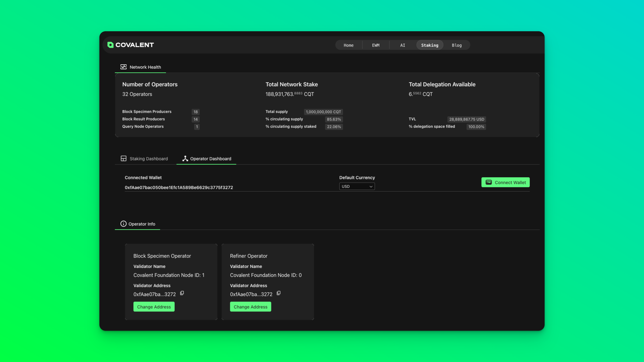The width and height of the screenshot is (644, 362).
Task: Click the Covalent logo icon
Action: [x=110, y=45]
